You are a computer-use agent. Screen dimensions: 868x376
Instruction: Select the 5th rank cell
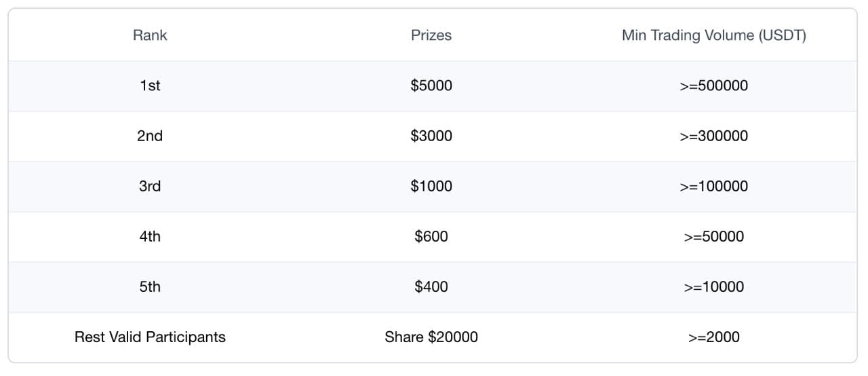pos(150,286)
